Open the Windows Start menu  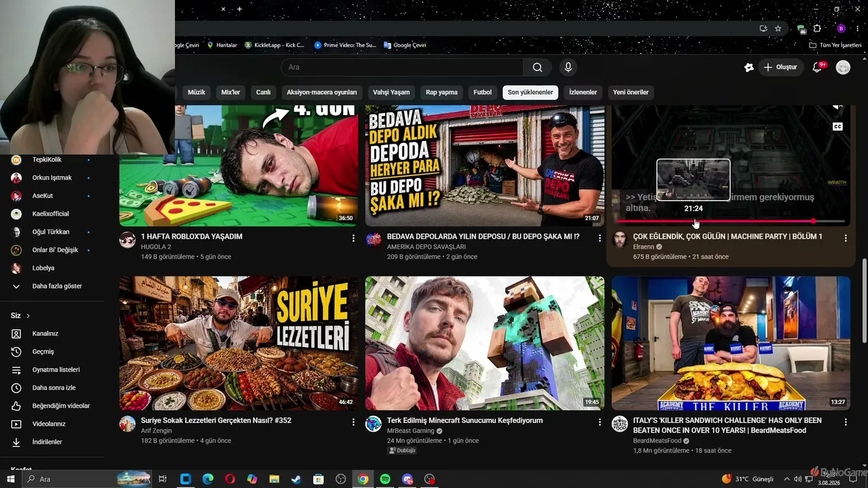pyautogui.click(x=11, y=479)
